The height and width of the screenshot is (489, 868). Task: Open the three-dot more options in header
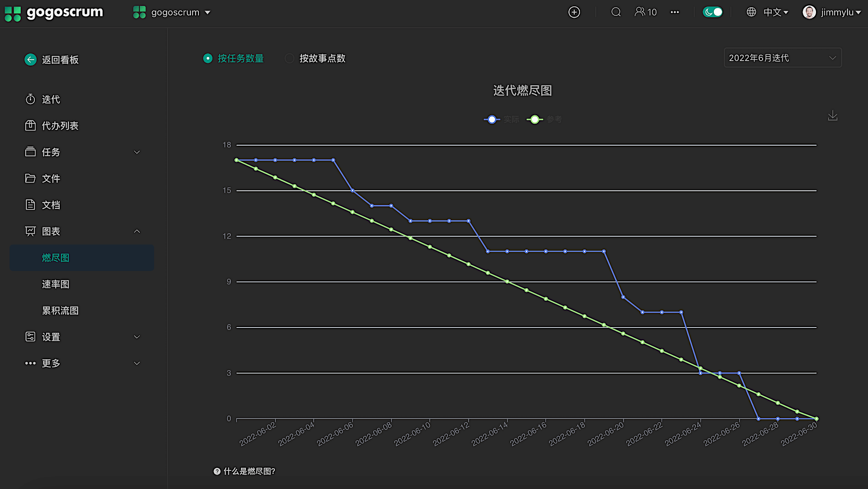pos(675,12)
